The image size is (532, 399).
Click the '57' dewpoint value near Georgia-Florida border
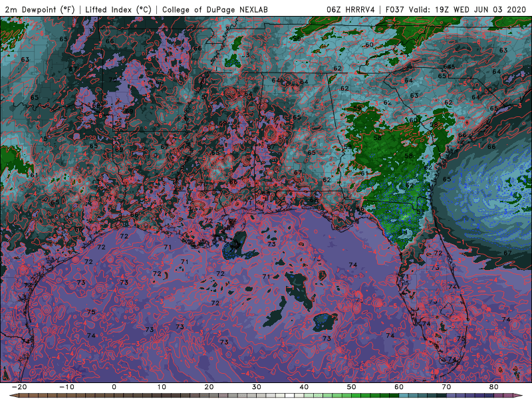[x=420, y=211]
